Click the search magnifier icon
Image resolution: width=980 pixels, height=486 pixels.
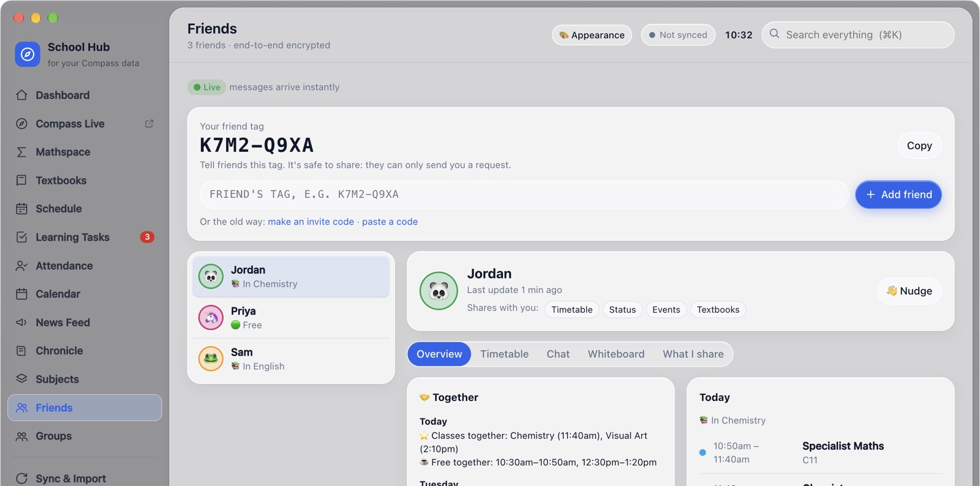[775, 34]
